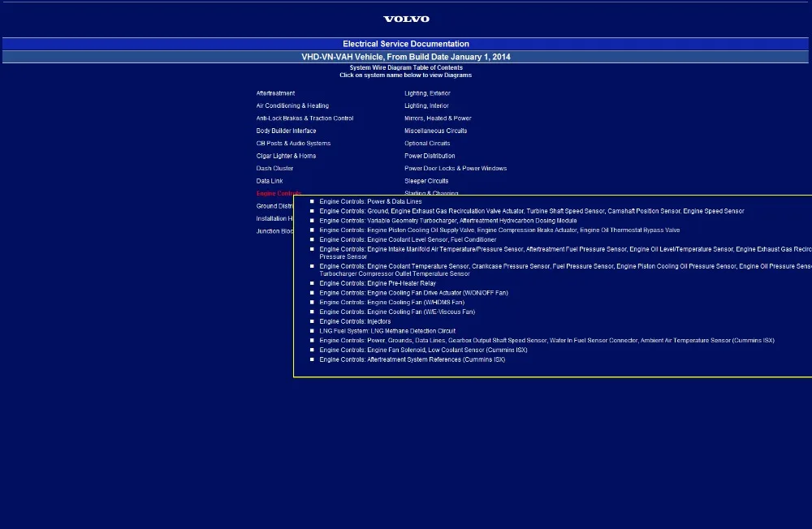Image resolution: width=812 pixels, height=529 pixels.
Task: Select Engine Coolant Level Sensor, Fuel Conditioner entry
Action: point(408,239)
